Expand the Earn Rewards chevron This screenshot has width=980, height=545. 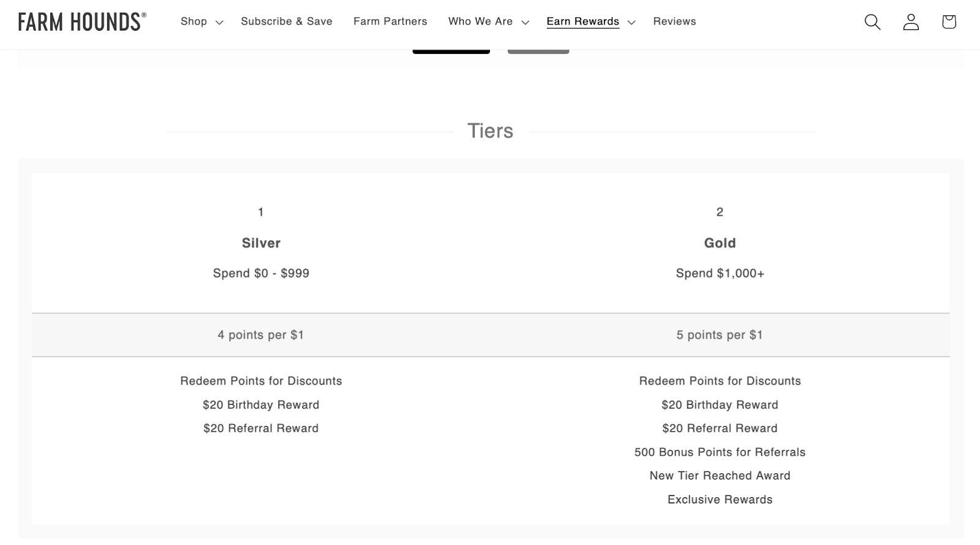tap(631, 22)
